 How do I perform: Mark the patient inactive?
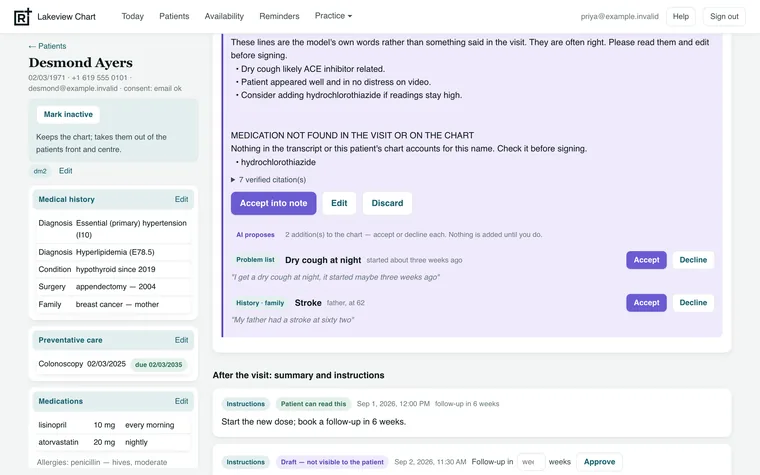68,114
